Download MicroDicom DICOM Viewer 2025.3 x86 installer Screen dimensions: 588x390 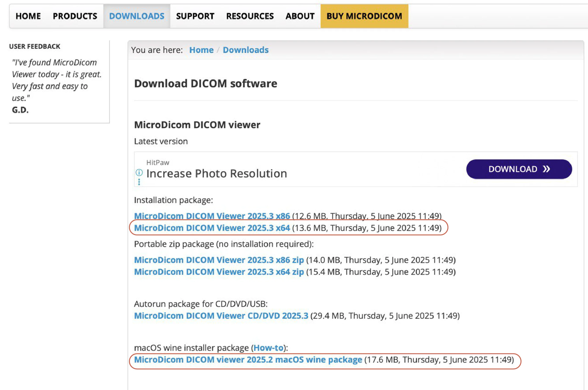tap(212, 216)
